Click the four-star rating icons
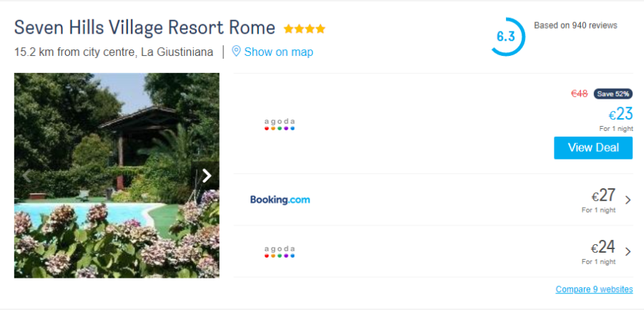 tap(304, 29)
